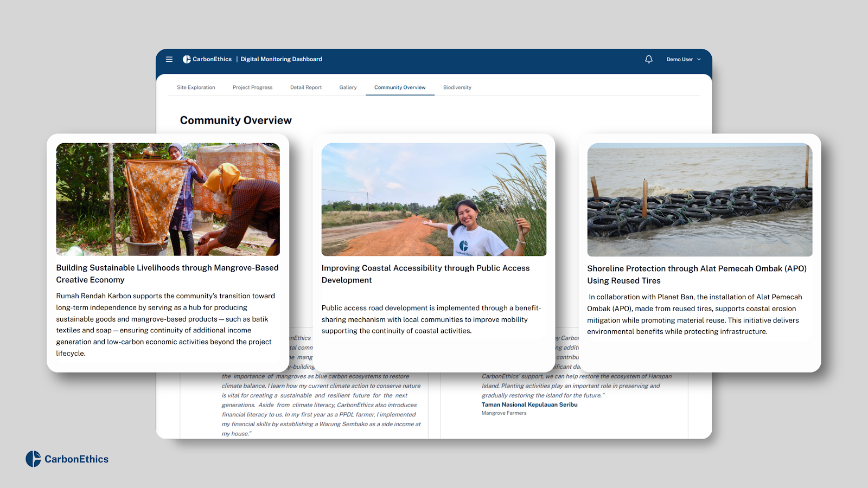
Task: Switch to the Site Exploration tab
Action: [196, 87]
